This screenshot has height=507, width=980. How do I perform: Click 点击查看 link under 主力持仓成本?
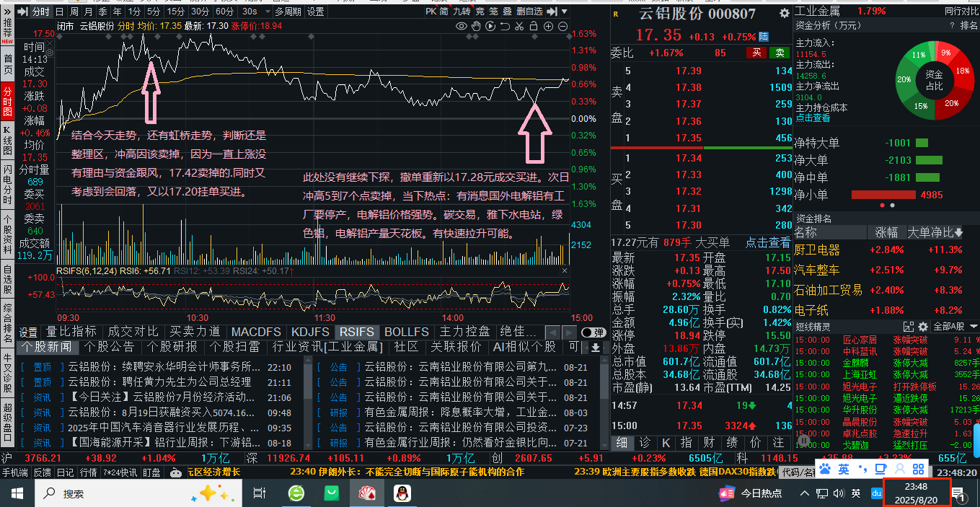click(813, 118)
